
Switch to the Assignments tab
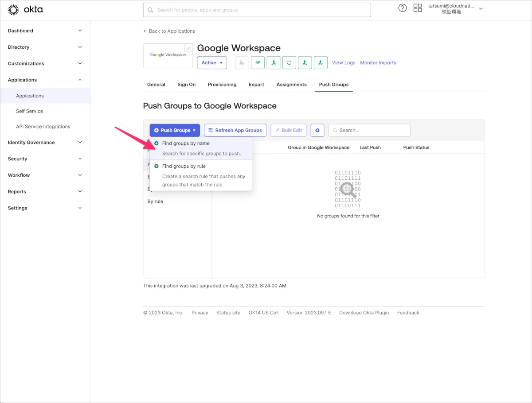(291, 85)
